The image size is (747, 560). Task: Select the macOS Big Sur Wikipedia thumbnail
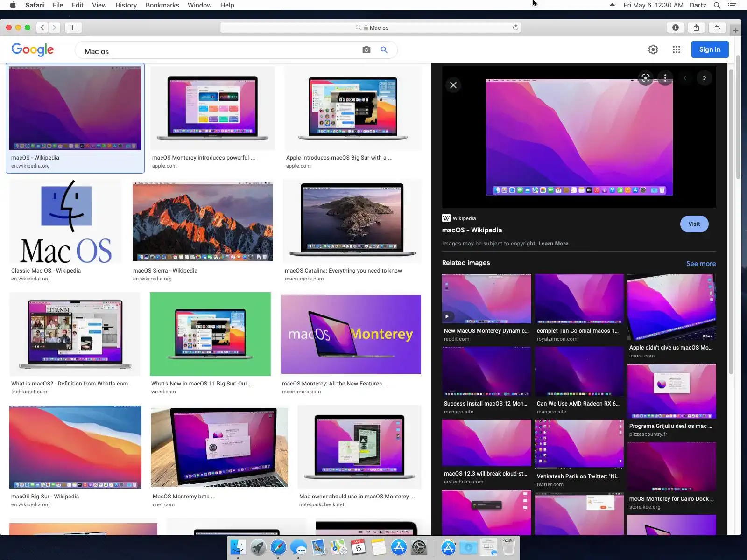point(75,447)
